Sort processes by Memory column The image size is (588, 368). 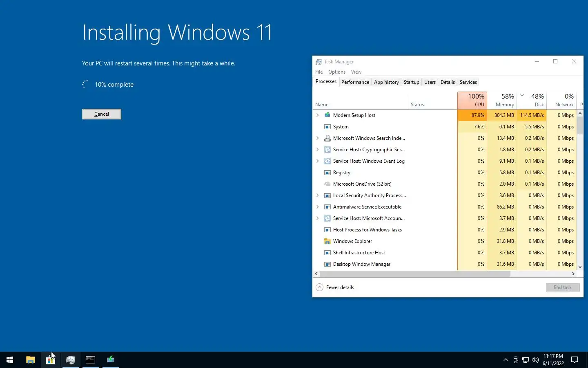click(502, 100)
